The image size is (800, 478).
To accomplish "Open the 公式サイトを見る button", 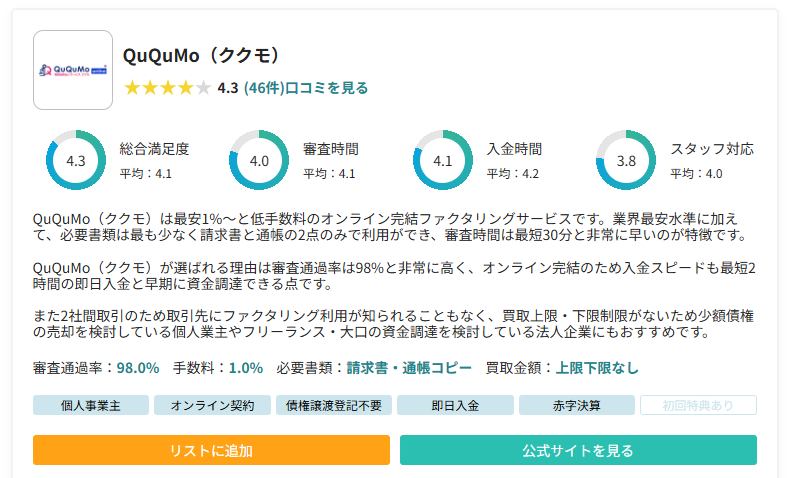I will tap(578, 450).
